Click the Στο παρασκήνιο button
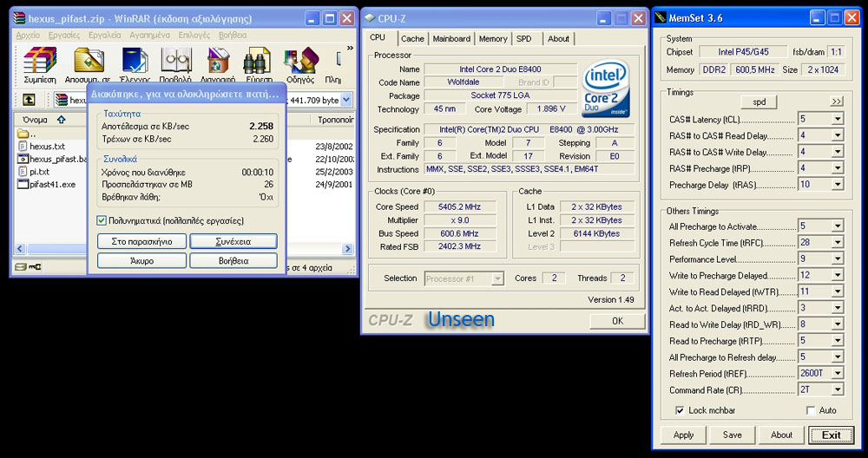 (x=141, y=241)
